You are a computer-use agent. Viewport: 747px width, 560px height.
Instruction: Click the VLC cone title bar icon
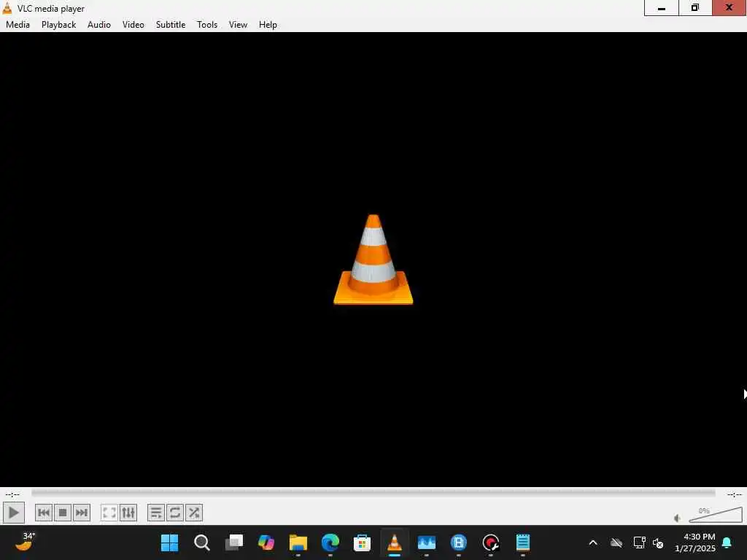point(7,8)
